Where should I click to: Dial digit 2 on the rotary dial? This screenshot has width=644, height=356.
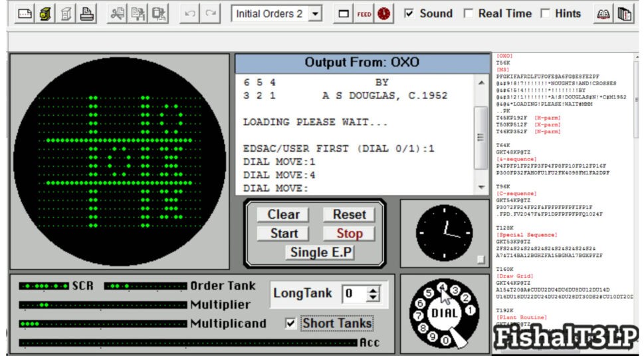465,297
